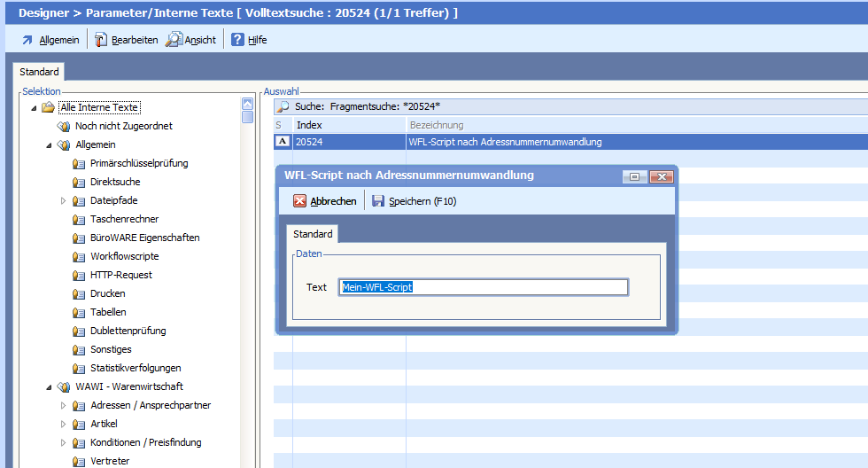Click the icon beside Dublettenprüfung
Screen dimensions: 868x468
point(79,331)
